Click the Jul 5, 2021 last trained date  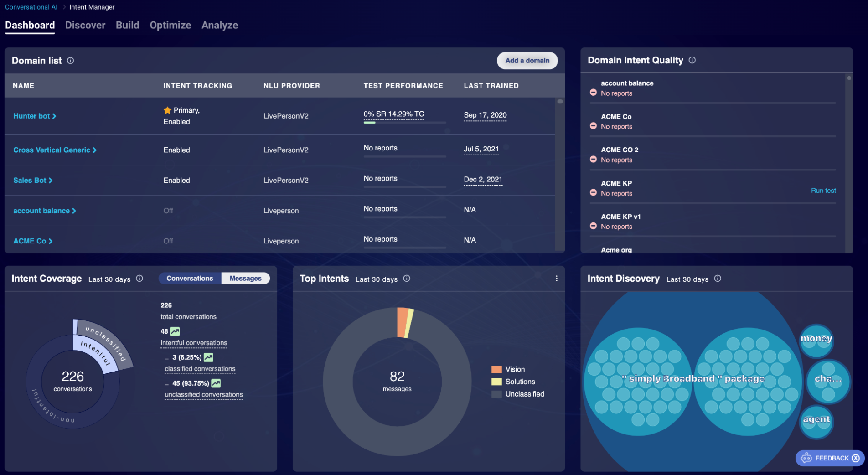(481, 149)
